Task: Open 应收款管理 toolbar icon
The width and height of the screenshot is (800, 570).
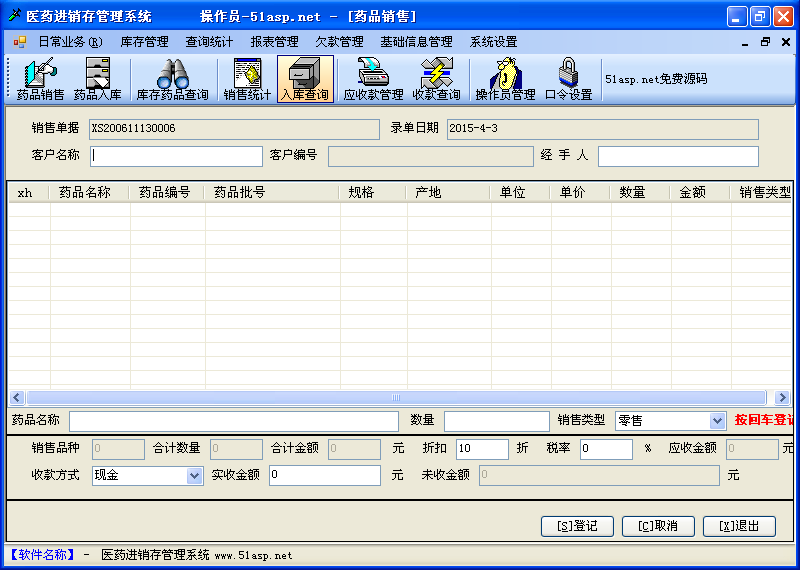Action: coord(373,80)
